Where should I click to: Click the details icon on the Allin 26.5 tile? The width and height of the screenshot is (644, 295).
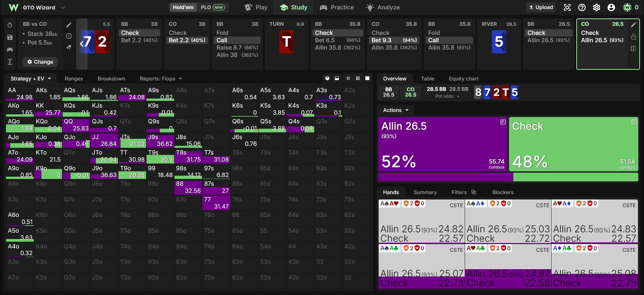click(x=503, y=122)
